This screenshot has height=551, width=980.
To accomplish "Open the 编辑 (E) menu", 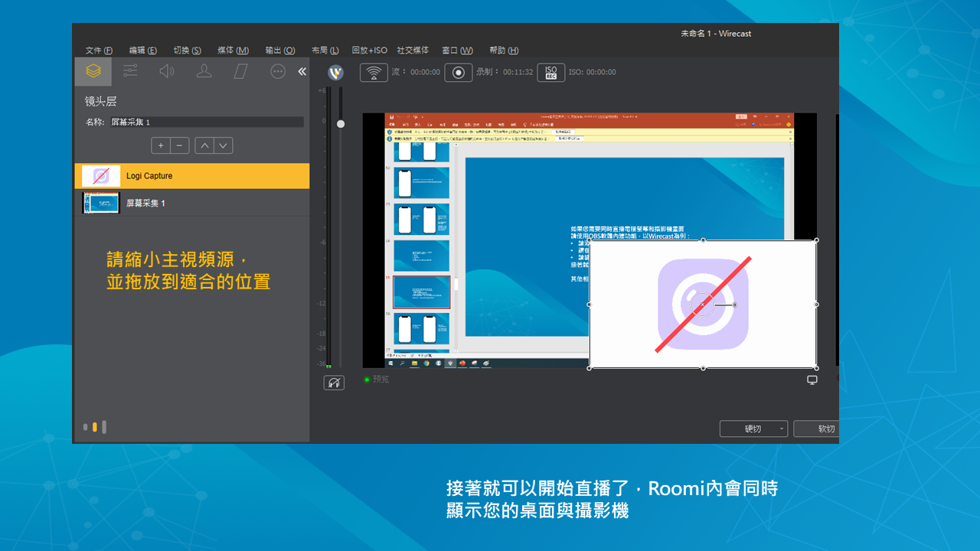I will click(142, 51).
